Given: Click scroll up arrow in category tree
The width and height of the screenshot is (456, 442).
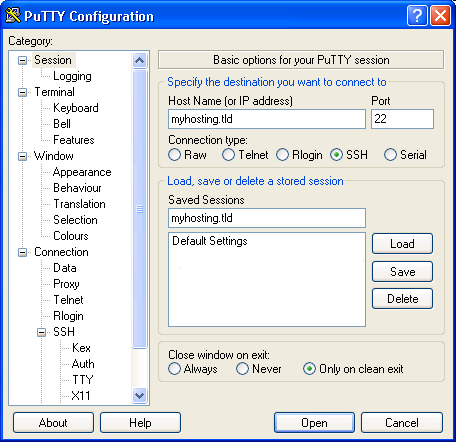Looking at the screenshot, I should [139, 60].
